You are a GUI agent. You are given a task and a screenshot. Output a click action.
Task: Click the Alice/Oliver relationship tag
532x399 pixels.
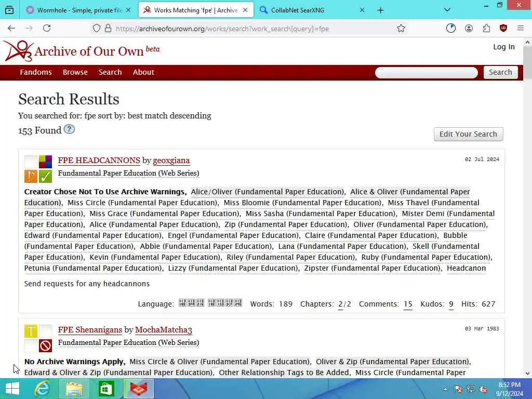tap(268, 192)
